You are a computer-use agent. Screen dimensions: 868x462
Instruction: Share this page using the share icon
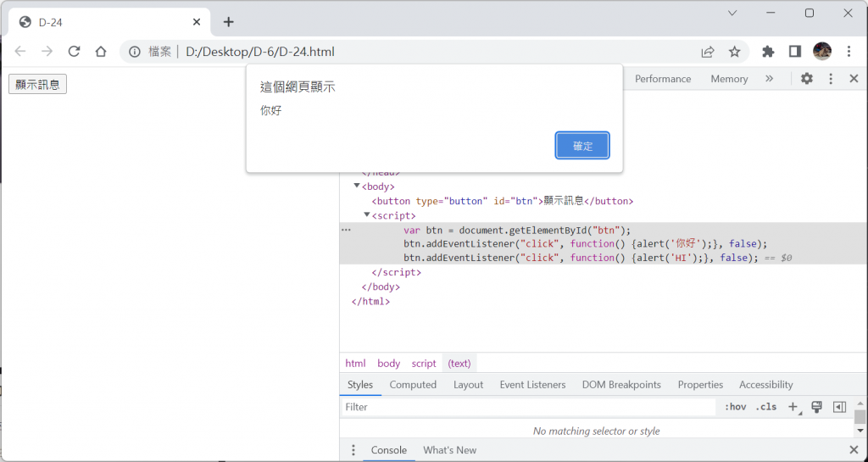coord(708,52)
